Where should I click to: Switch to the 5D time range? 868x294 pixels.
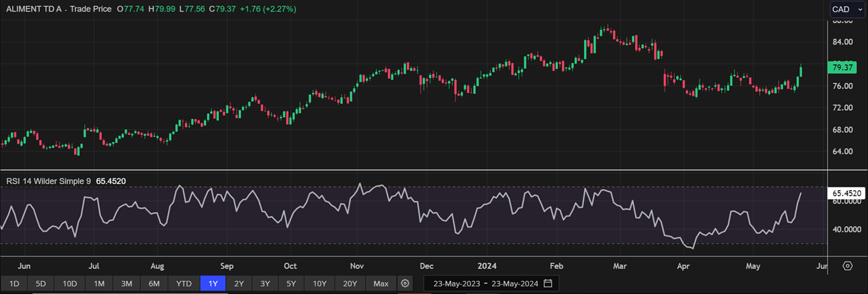[41, 283]
